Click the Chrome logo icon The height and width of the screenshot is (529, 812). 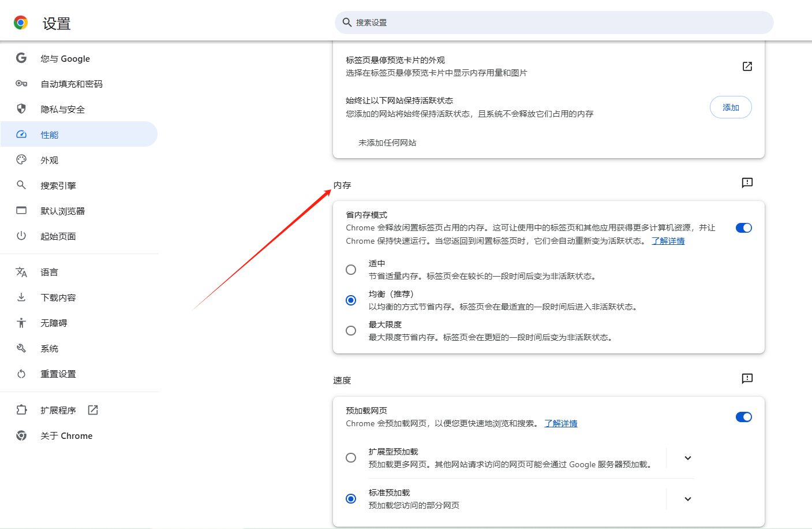tap(21, 23)
